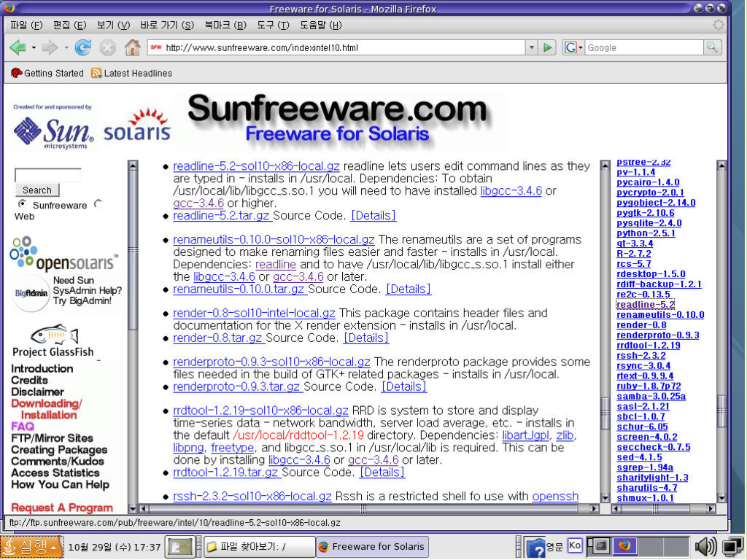The height and width of the screenshot is (560, 747).
Task: Reload the page with the refresh icon
Action: click(83, 47)
